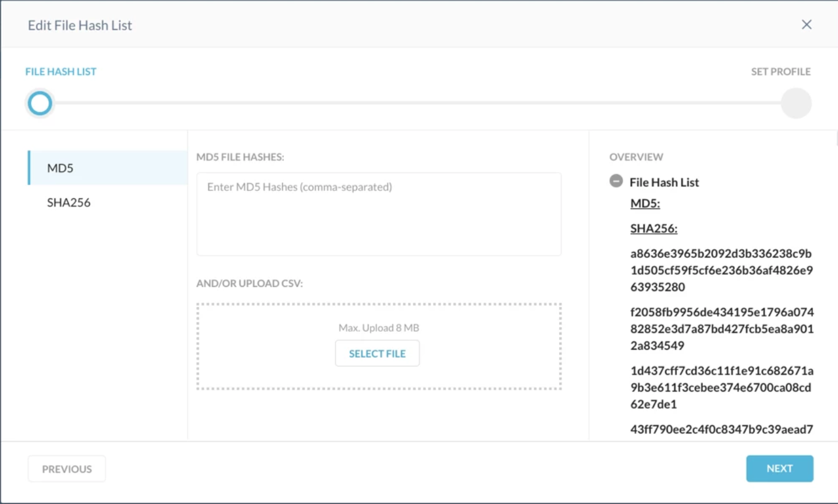The image size is (838, 504).
Task: Click the SET PROFILE step label
Action: coord(780,72)
